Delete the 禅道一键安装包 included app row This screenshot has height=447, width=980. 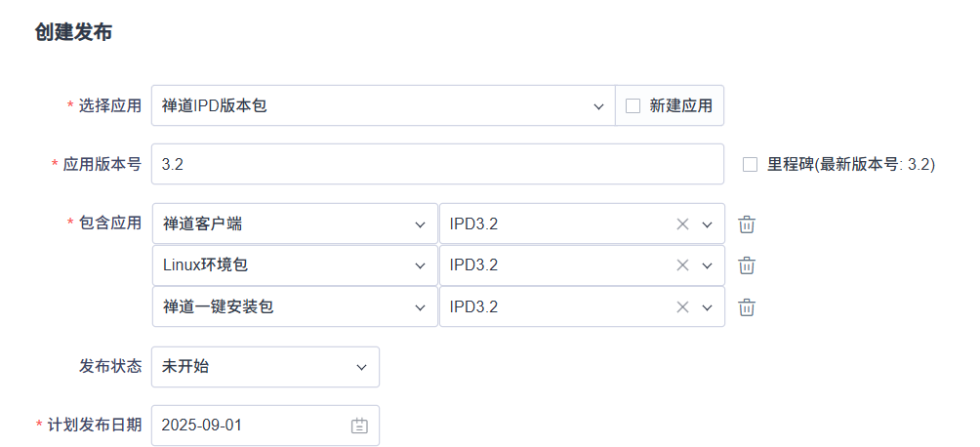click(x=747, y=307)
